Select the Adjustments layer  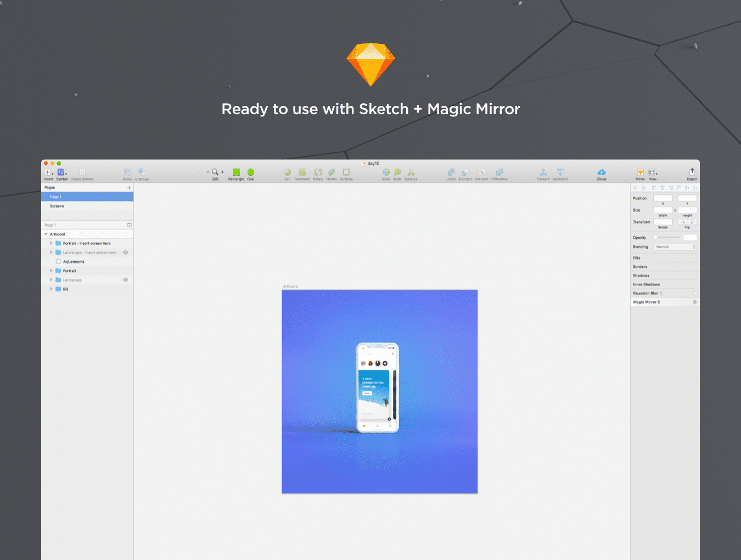tap(74, 262)
